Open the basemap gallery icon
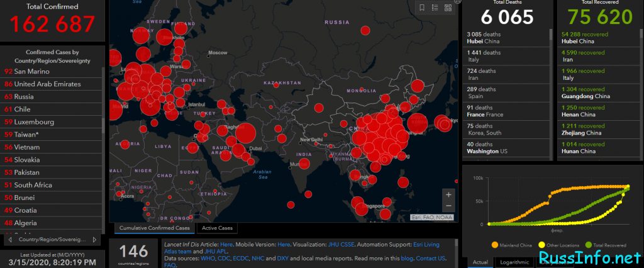 click(x=448, y=8)
